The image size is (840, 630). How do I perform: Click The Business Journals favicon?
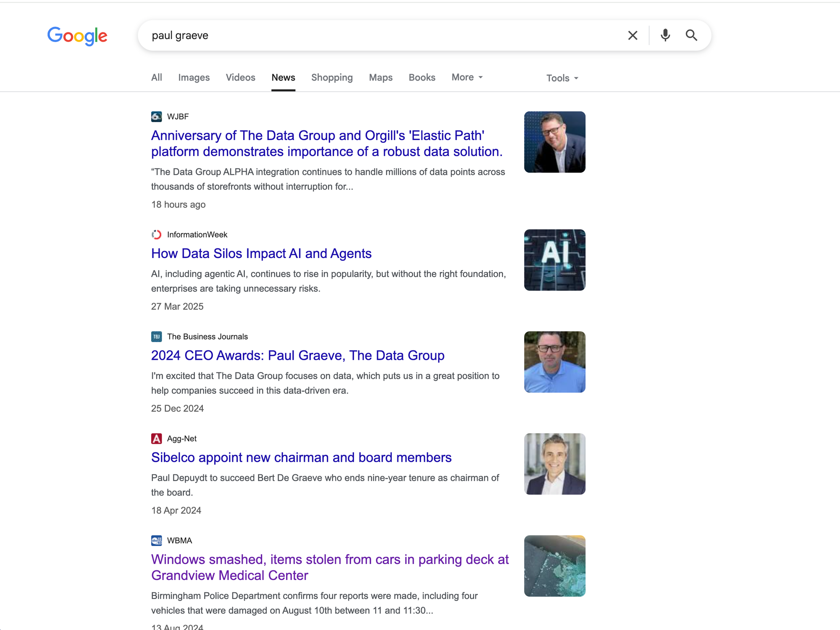156,337
